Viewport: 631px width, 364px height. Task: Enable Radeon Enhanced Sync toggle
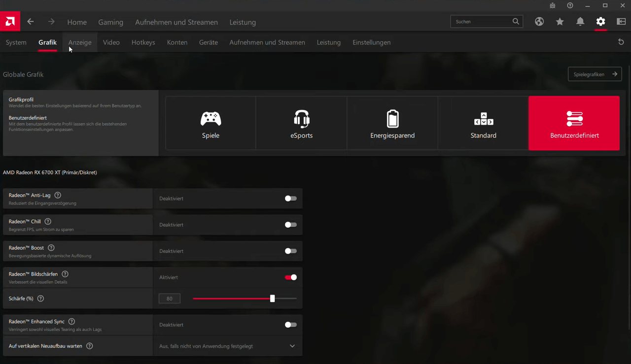coord(291,325)
